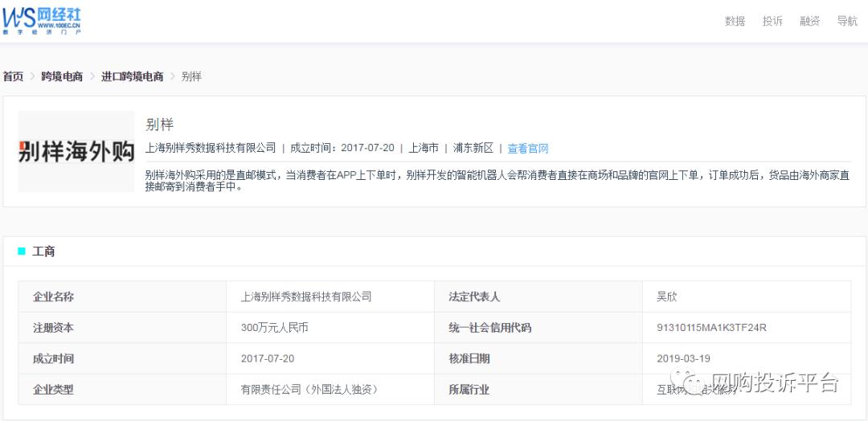
Task: Select the 300万元人民币 value
Action: [275, 328]
